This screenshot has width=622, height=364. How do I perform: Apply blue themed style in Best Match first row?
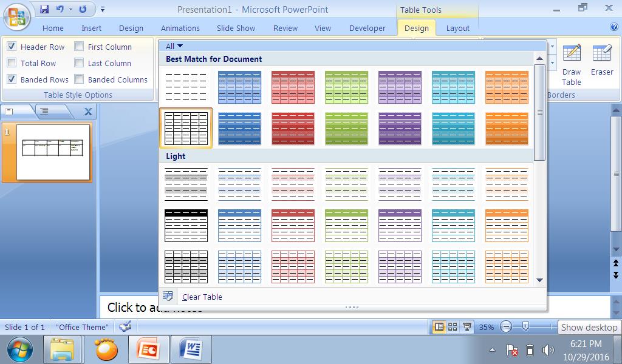(239, 87)
